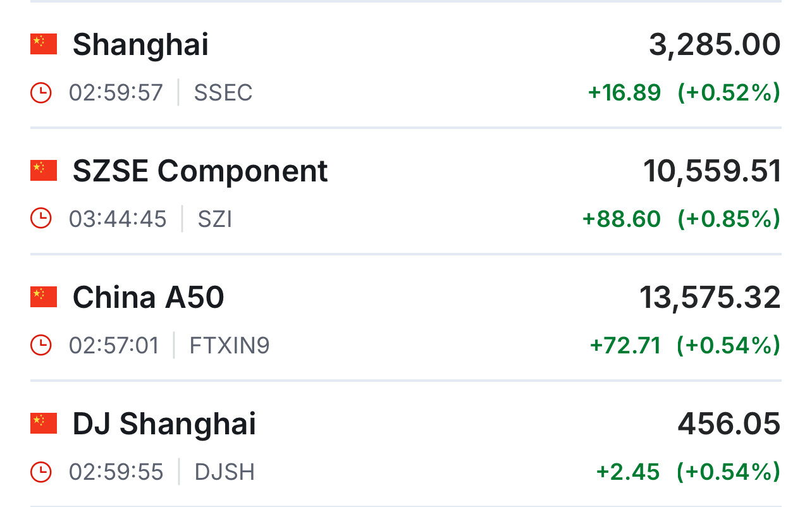This screenshot has width=812, height=507.
Task: Select the DJSH ticker symbol
Action: coord(225,472)
